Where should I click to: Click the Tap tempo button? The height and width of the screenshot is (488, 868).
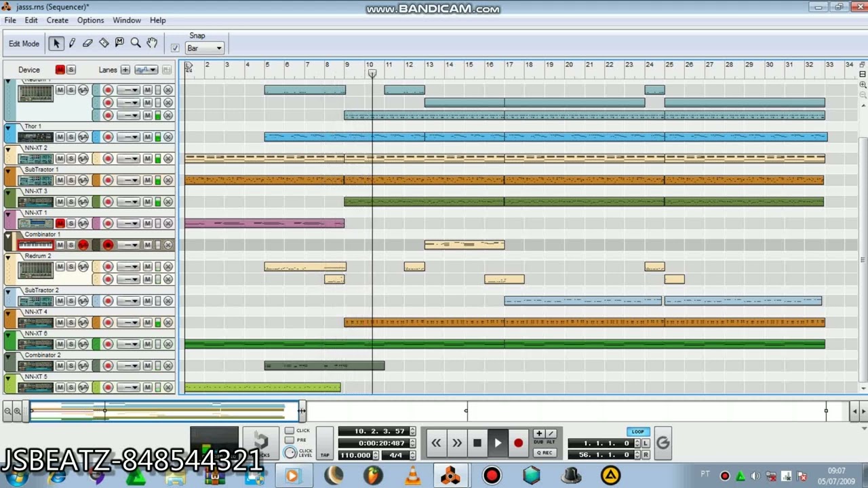click(x=325, y=443)
